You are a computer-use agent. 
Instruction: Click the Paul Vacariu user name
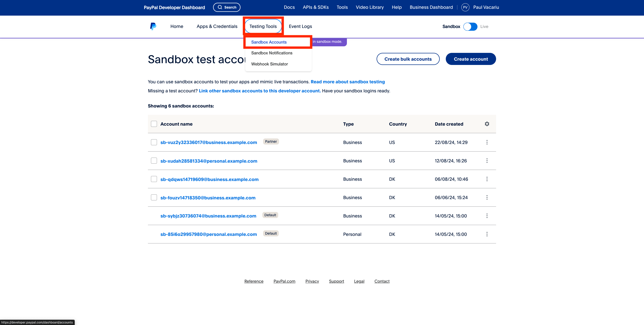[486, 7]
